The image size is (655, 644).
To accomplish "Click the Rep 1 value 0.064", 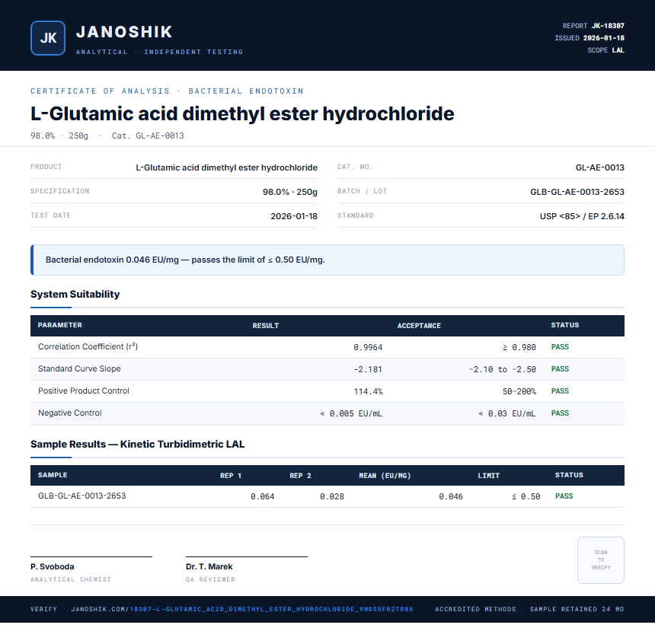I will [262, 496].
